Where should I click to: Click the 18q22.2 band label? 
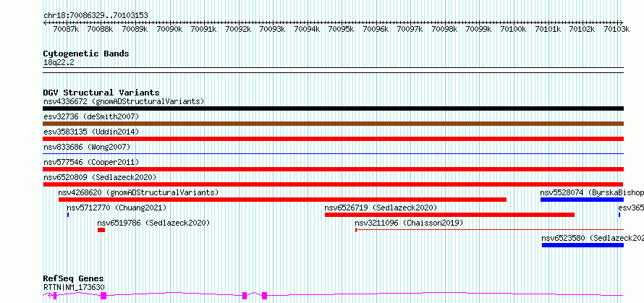[x=59, y=63]
